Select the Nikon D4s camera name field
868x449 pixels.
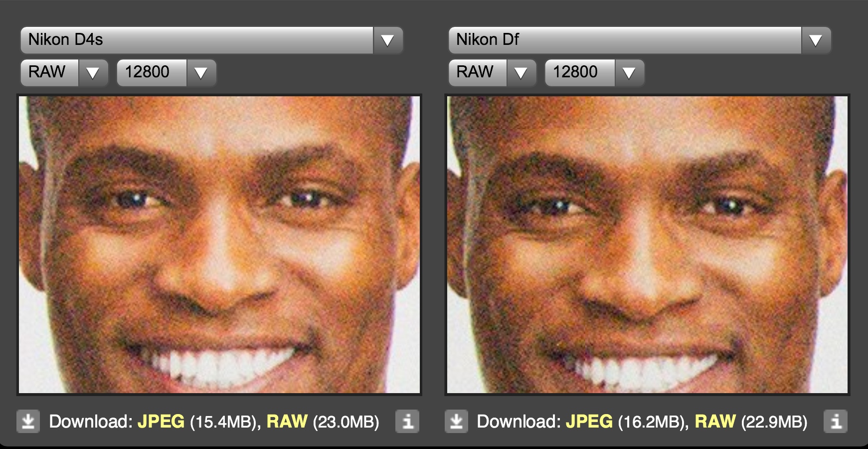click(x=197, y=40)
